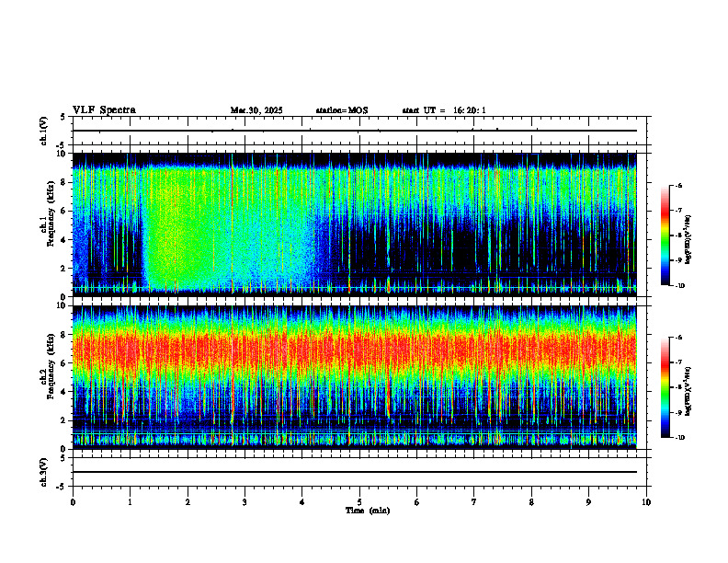Click the "-10" value on ch.2 colorbar
The width and height of the screenshot is (728, 563).
pyautogui.click(x=679, y=437)
